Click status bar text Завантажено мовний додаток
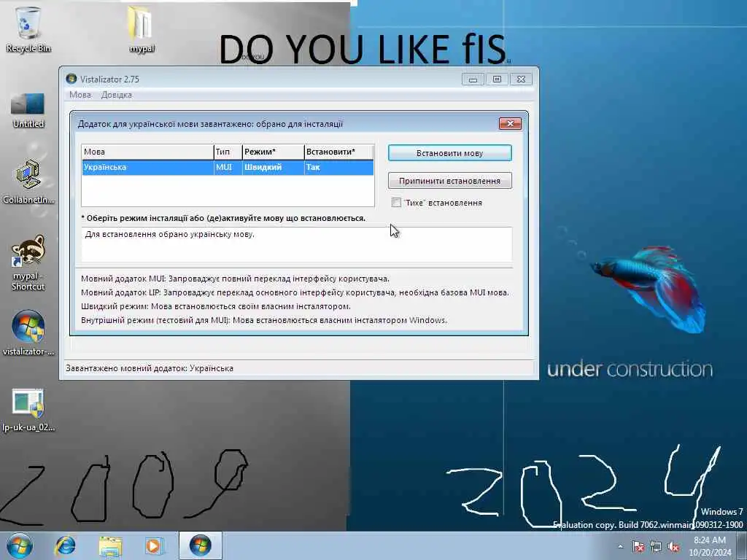747x560 pixels. click(150, 368)
